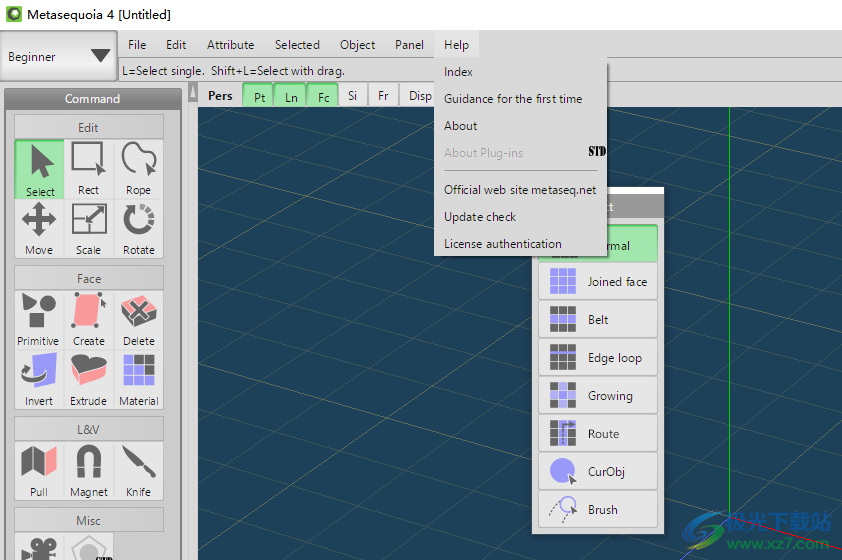
Task: Open the File menu
Action: coord(137,45)
